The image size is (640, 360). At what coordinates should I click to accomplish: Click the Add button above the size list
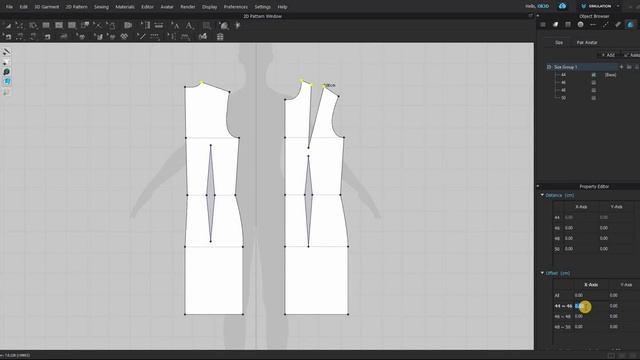click(608, 55)
